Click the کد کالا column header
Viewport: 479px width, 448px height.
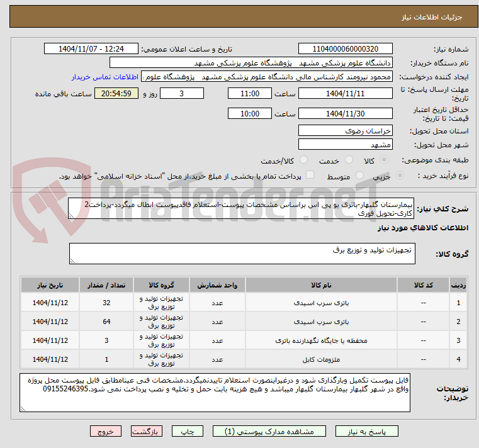click(423, 285)
